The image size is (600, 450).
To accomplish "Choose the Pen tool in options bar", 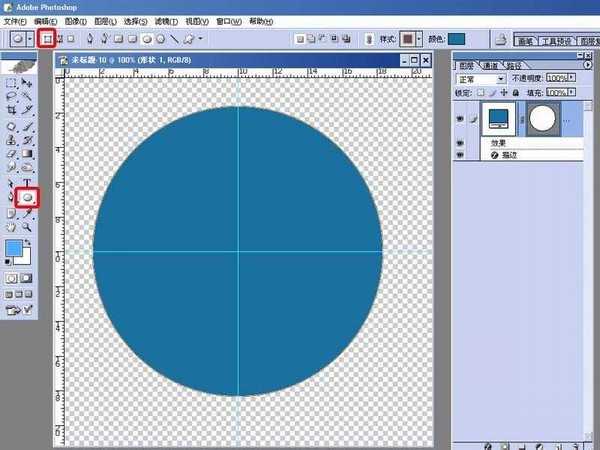I will 90,39.
